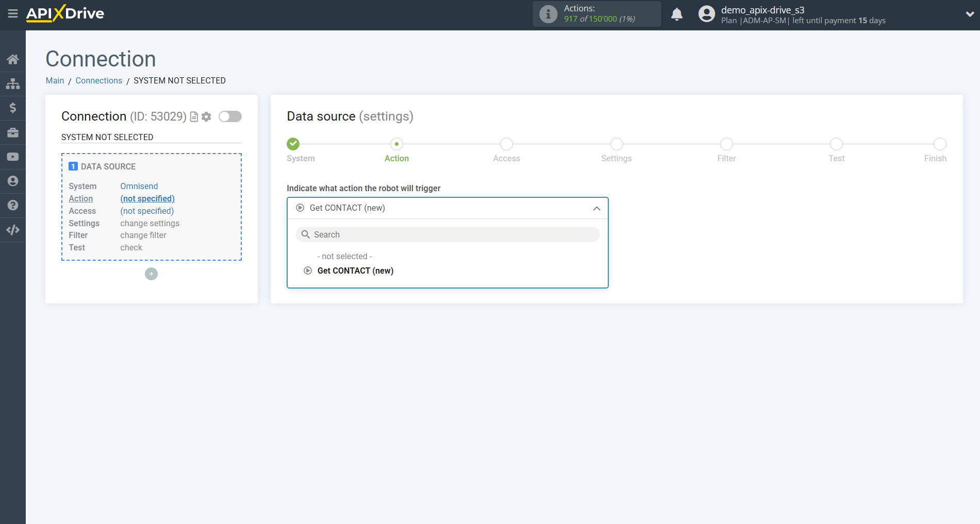Image resolution: width=980 pixels, height=524 pixels.
Task: Enable the connection toggle switch
Action: point(230,116)
